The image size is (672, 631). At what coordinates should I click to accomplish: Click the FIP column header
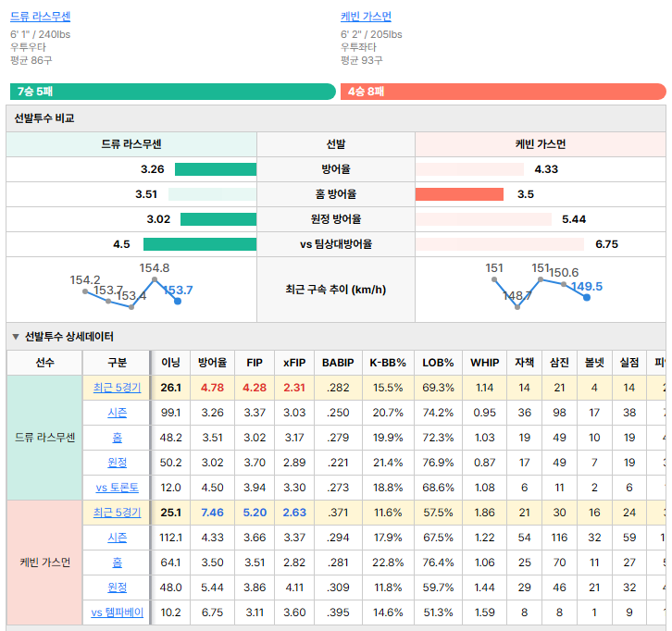[255, 363]
